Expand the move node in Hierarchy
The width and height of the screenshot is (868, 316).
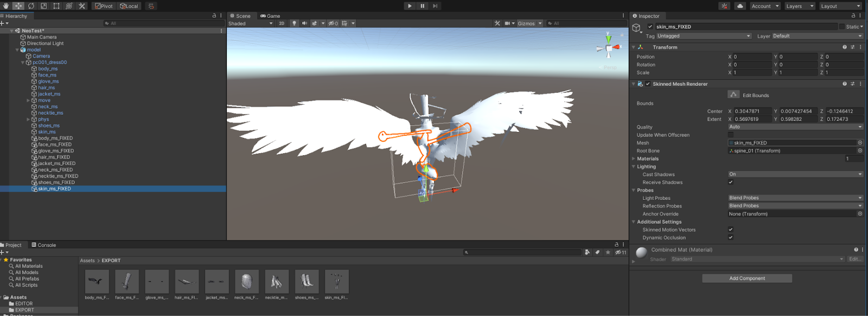[28, 100]
